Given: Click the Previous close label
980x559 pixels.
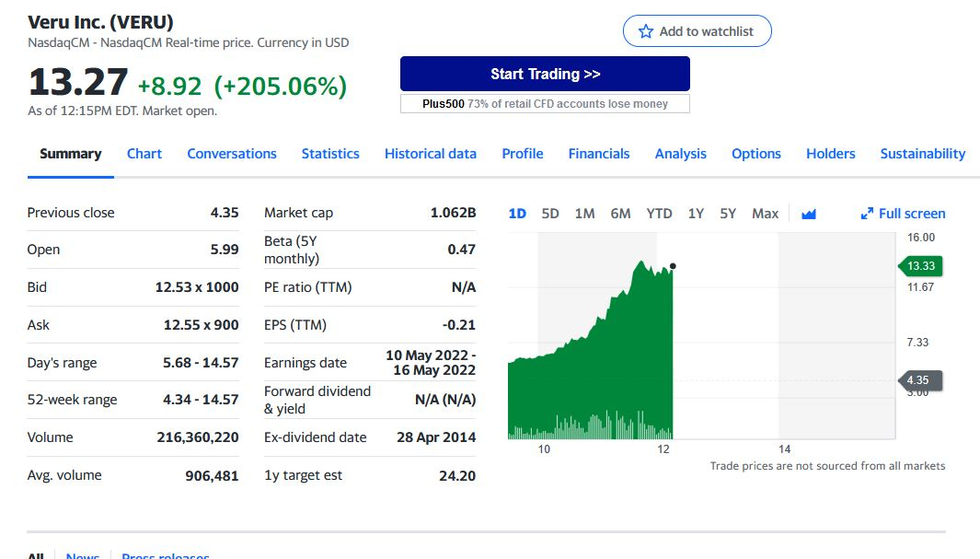Looking at the screenshot, I should tap(71, 213).
